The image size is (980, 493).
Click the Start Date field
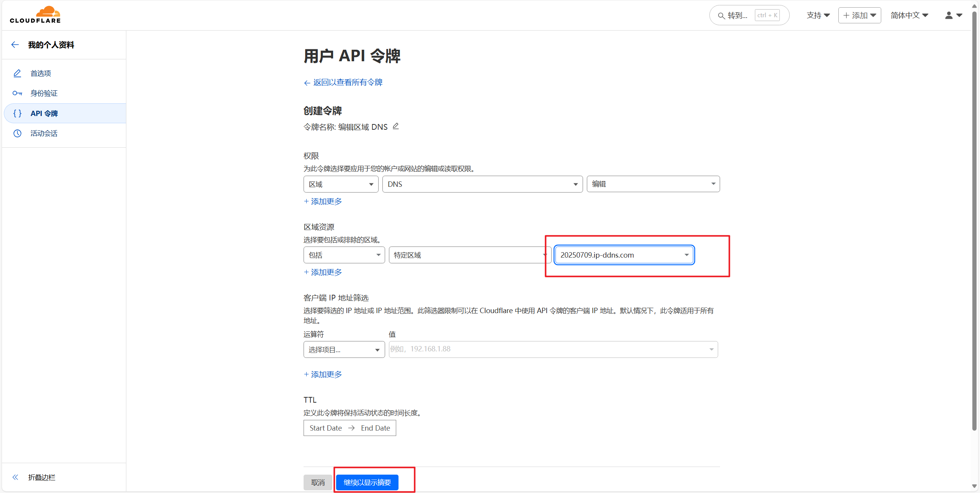(325, 428)
